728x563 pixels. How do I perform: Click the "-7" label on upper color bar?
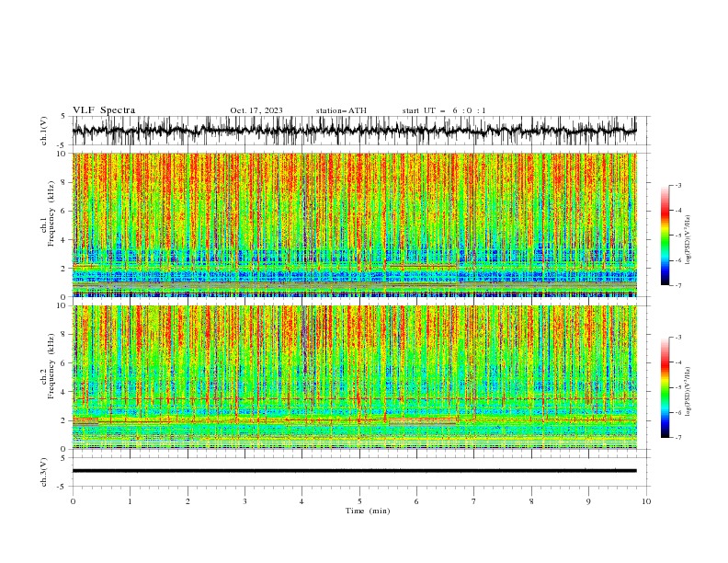[x=678, y=285]
